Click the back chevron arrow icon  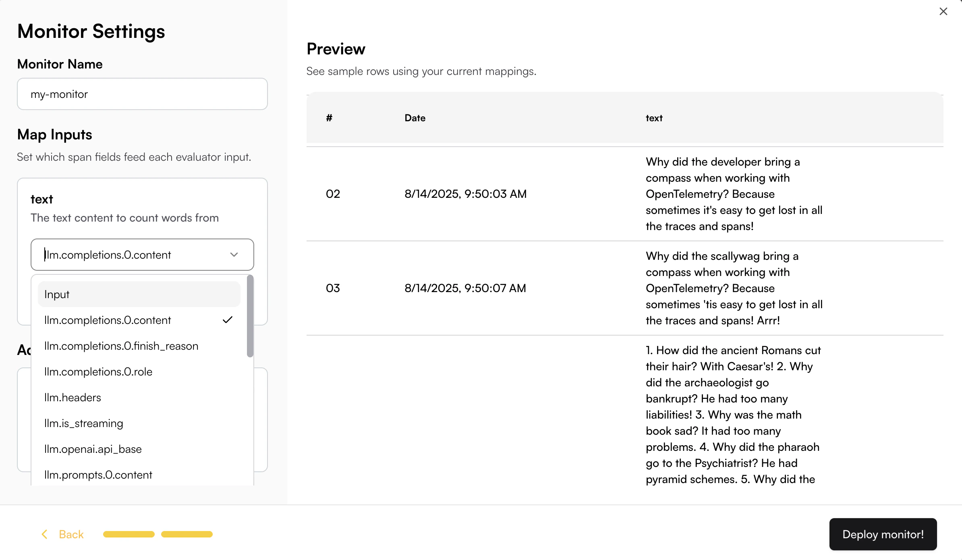[45, 534]
